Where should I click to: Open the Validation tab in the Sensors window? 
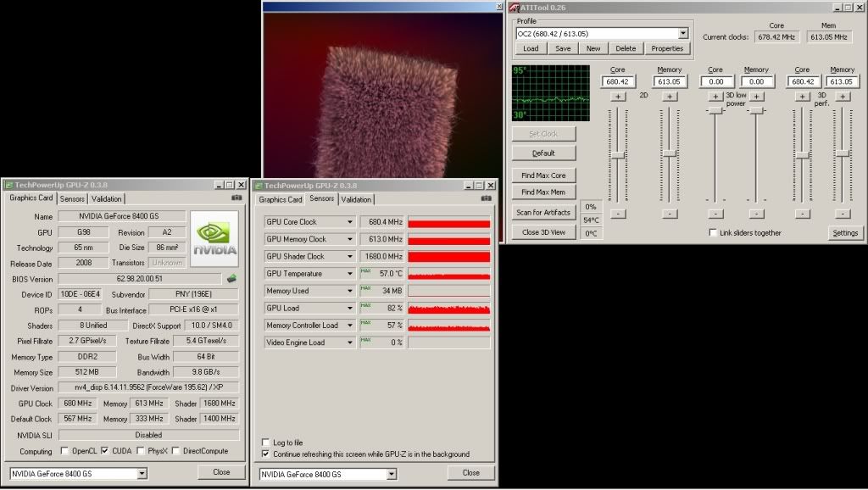[x=356, y=199]
